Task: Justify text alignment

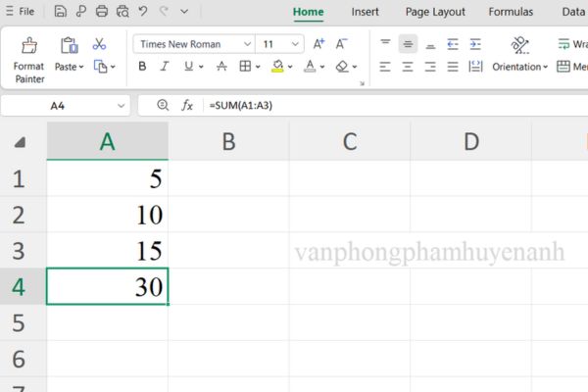Action: click(453, 67)
